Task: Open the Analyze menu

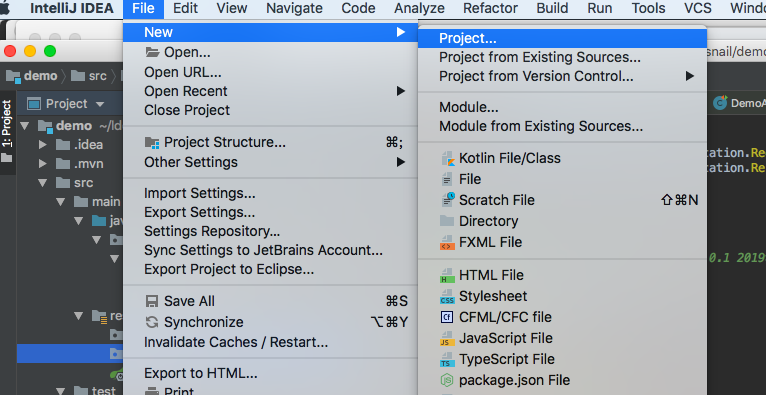Action: pos(419,8)
